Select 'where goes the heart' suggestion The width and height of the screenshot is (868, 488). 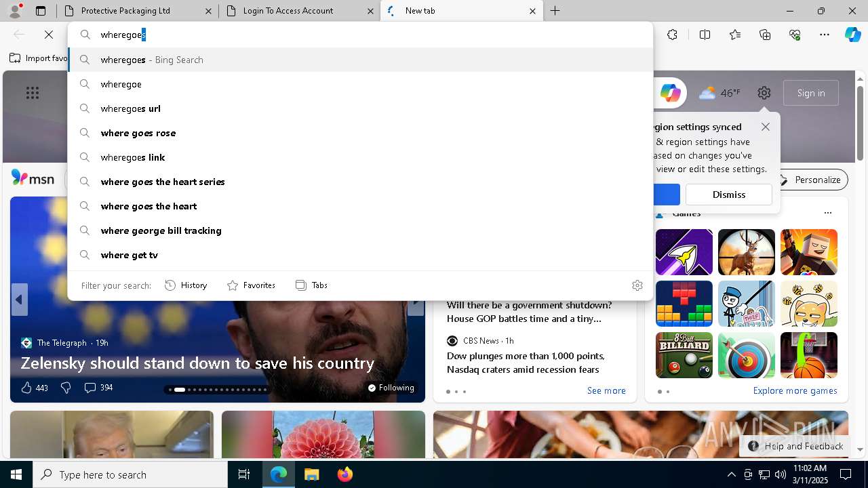pos(360,206)
